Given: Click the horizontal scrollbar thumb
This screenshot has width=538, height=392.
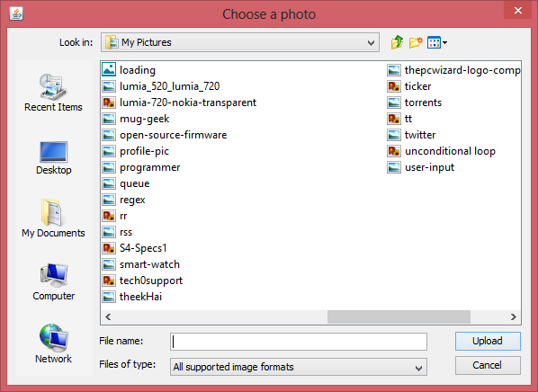Looking at the screenshot, I should (399, 316).
